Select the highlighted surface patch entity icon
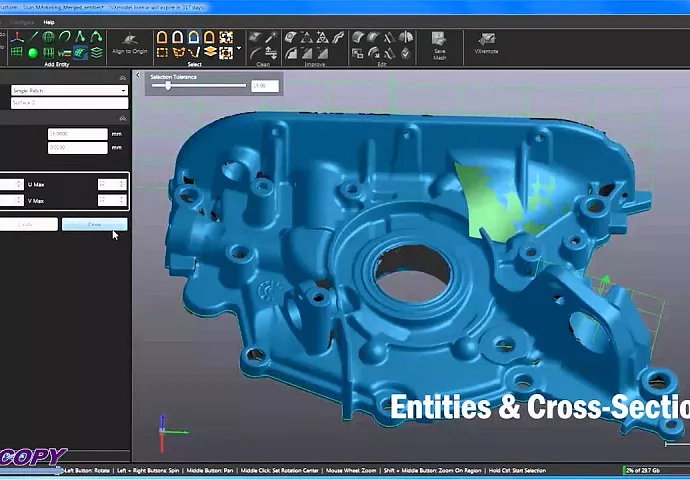 click(80, 53)
